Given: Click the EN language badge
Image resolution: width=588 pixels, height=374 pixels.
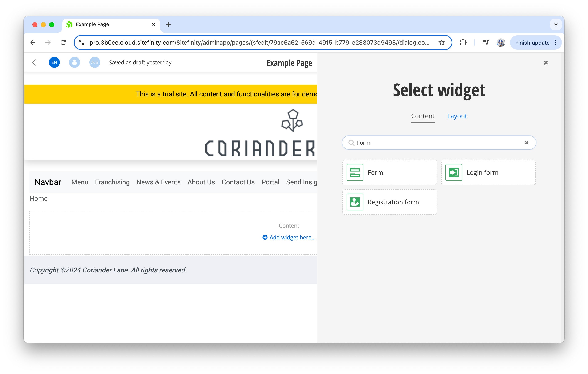Looking at the screenshot, I should [54, 63].
